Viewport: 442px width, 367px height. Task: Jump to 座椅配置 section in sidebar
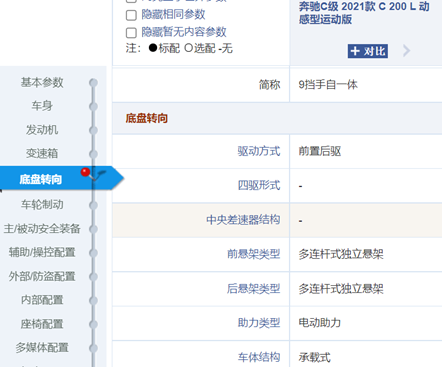coord(42,324)
